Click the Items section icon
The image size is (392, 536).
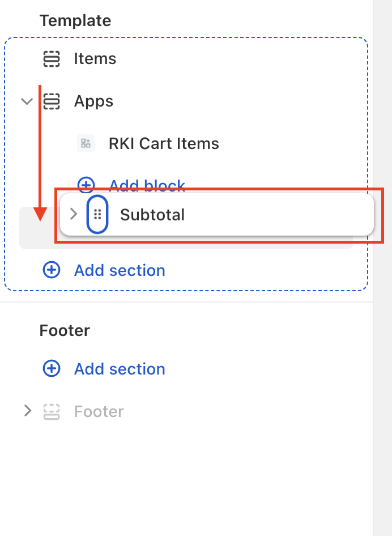(52, 59)
